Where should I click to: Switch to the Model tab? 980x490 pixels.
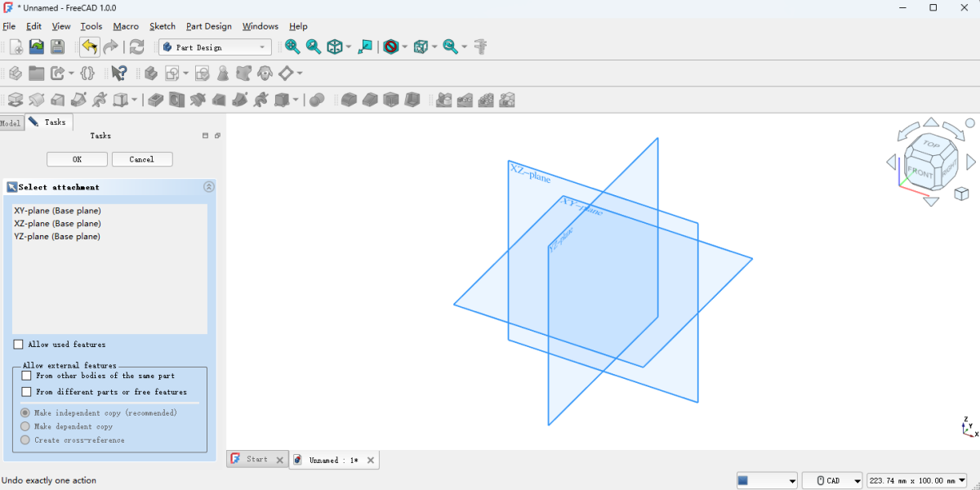(11, 122)
